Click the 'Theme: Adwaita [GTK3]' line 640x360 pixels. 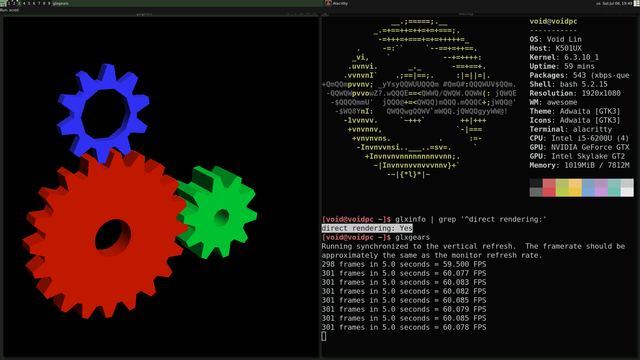(x=575, y=111)
